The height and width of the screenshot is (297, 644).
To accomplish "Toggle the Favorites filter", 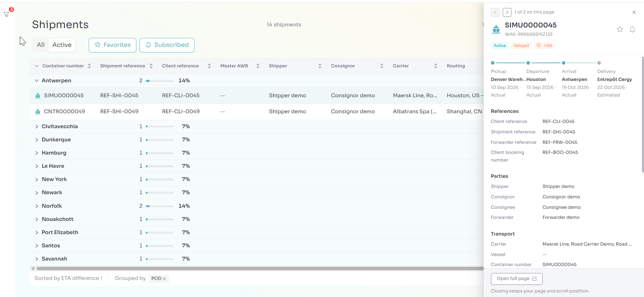I will click(x=112, y=45).
